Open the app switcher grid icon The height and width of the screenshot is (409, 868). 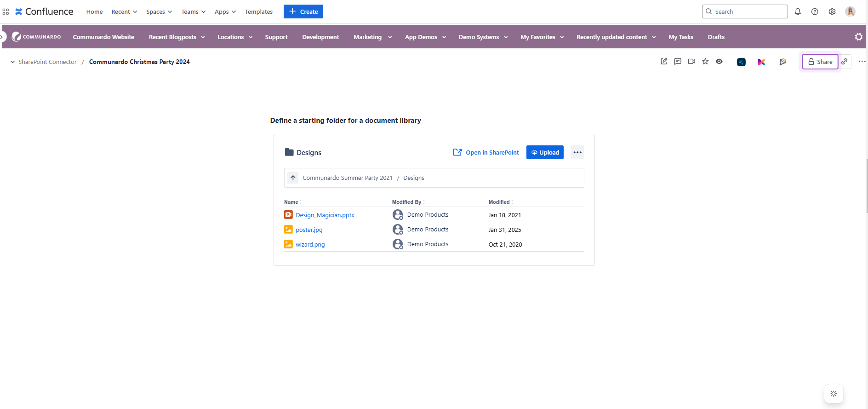tap(6, 12)
